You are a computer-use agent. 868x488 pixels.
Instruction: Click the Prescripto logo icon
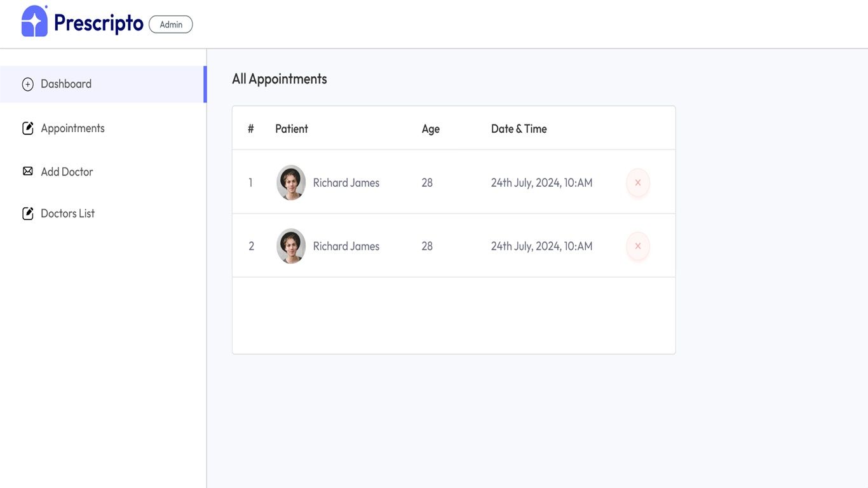tap(34, 22)
